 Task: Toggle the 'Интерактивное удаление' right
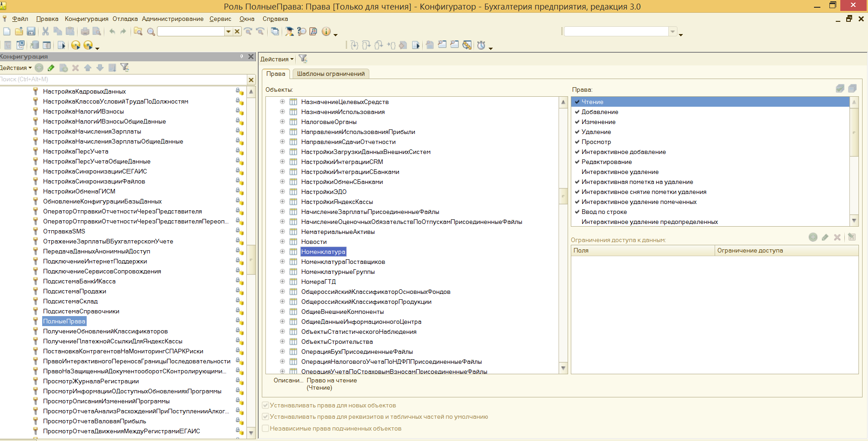tap(577, 172)
